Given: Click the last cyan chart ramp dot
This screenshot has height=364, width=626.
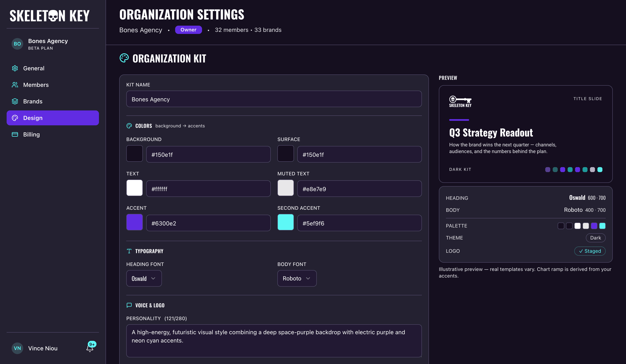Looking at the screenshot, I should [600, 169].
